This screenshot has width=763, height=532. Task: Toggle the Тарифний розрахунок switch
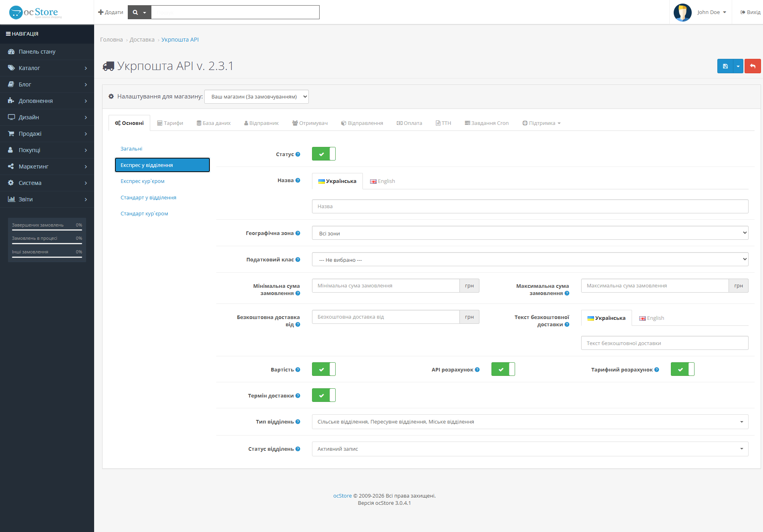coord(682,369)
